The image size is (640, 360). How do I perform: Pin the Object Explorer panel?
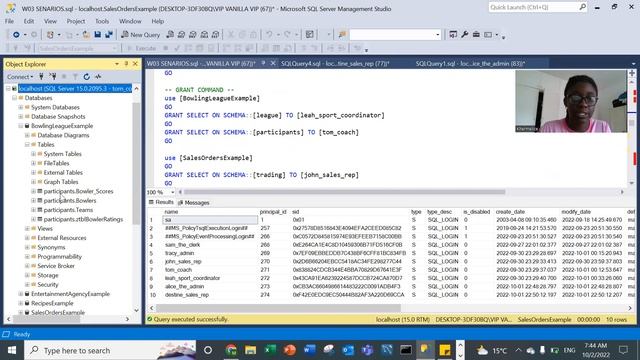click(126, 64)
